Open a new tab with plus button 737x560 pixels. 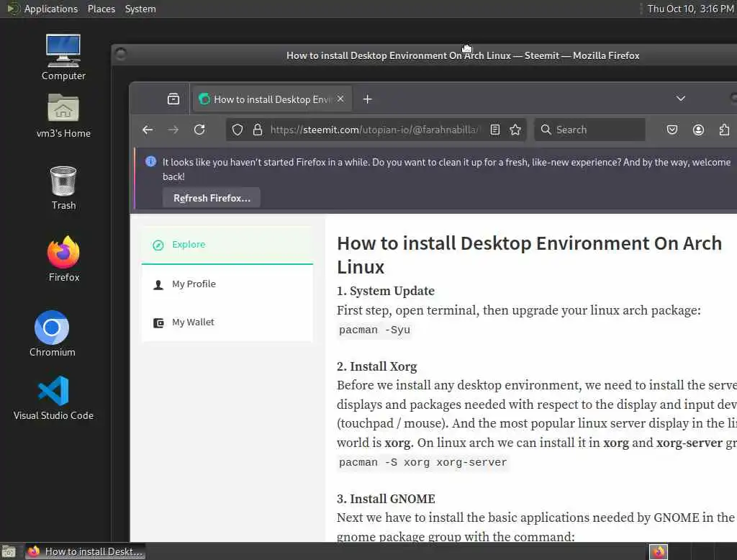click(368, 99)
